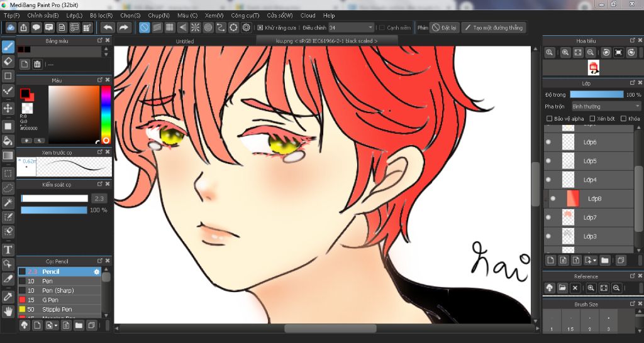Check Xén bớt option
Viewport: 644px width, 343px height.
click(x=592, y=119)
